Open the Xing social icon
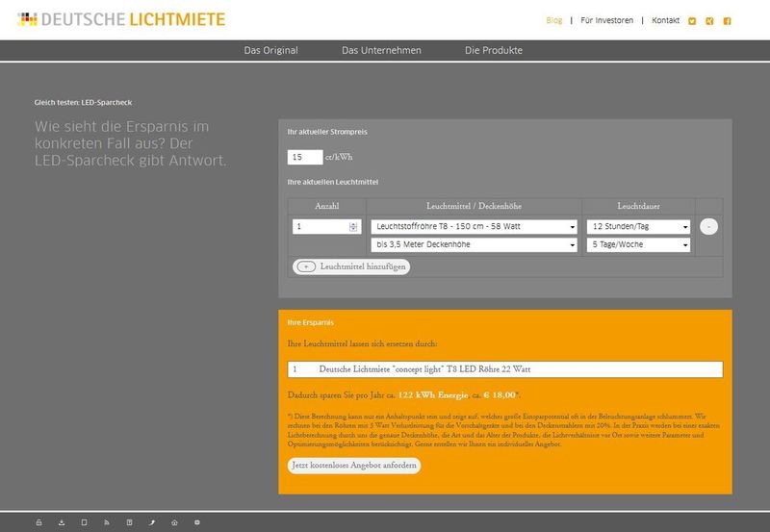The height and width of the screenshot is (532, 770). tap(709, 21)
